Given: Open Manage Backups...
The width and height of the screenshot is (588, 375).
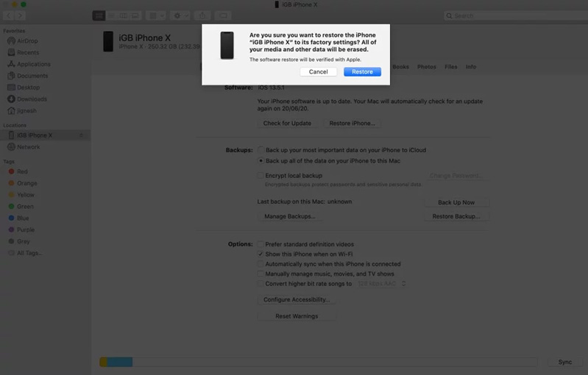Looking at the screenshot, I should point(289,216).
